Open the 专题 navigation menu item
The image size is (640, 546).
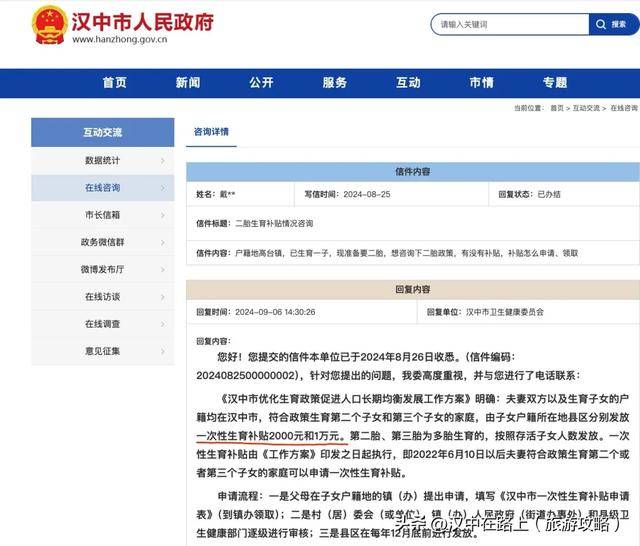click(555, 82)
